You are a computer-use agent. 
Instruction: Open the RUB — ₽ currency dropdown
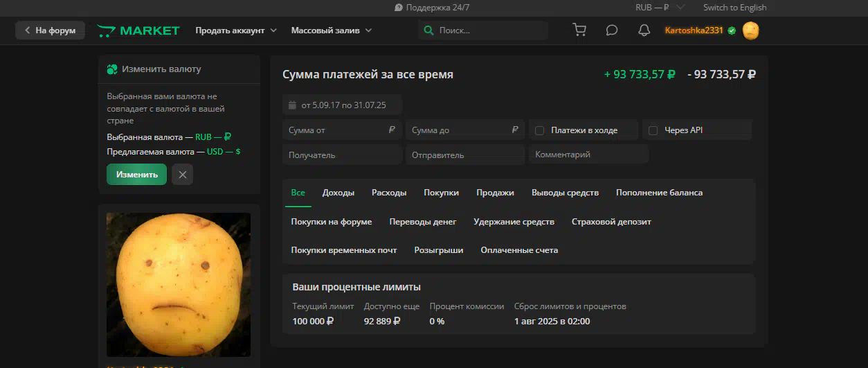click(x=660, y=8)
